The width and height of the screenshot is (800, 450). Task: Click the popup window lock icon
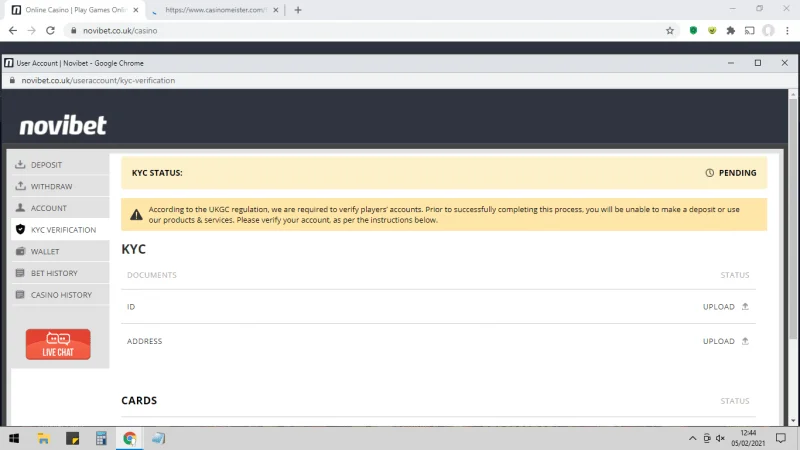tap(12, 80)
